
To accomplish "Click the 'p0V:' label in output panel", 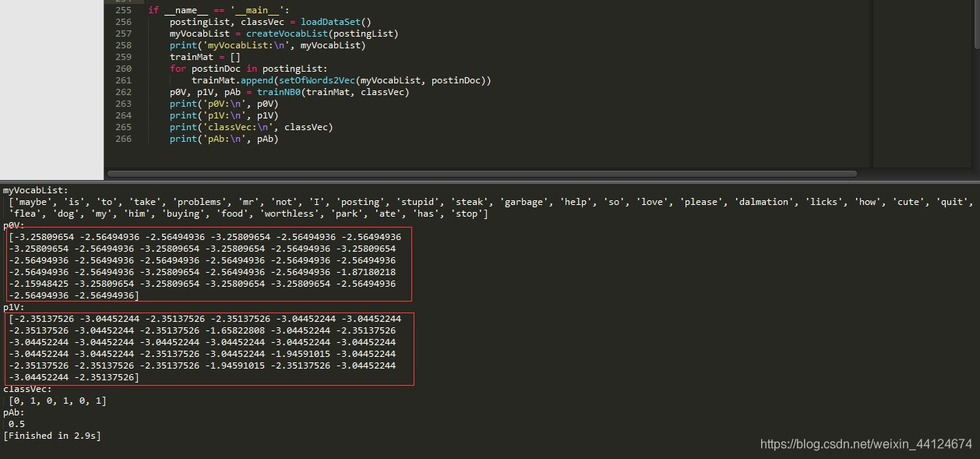I will 14,225.
